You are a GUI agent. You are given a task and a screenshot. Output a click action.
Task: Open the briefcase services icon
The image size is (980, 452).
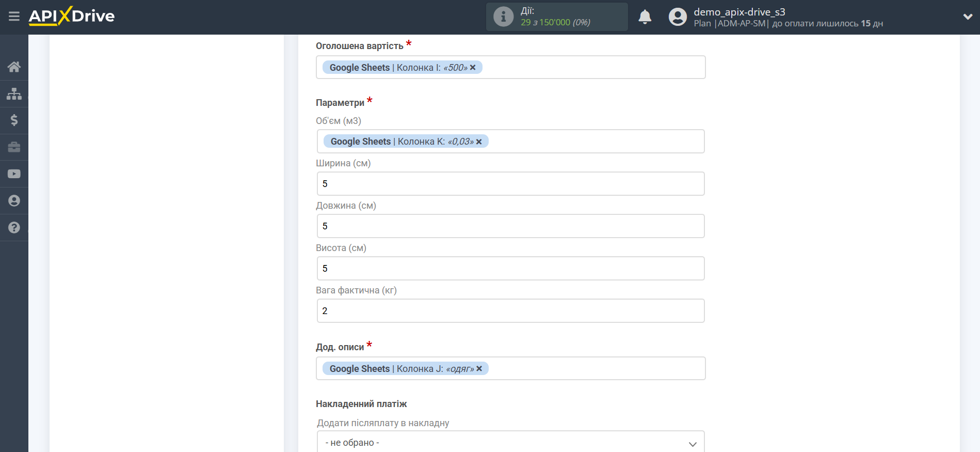point(14,147)
